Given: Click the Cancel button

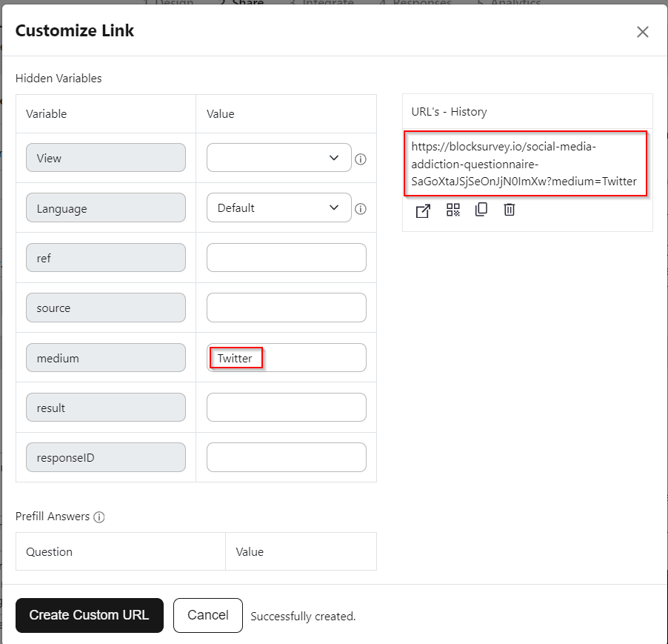Looking at the screenshot, I should (208, 615).
